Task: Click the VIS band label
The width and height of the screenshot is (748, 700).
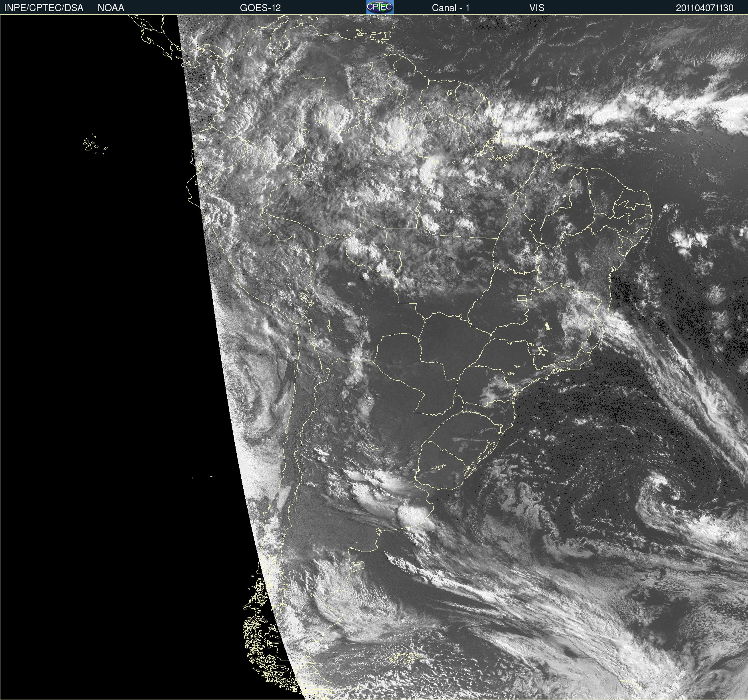Action: 537,8
